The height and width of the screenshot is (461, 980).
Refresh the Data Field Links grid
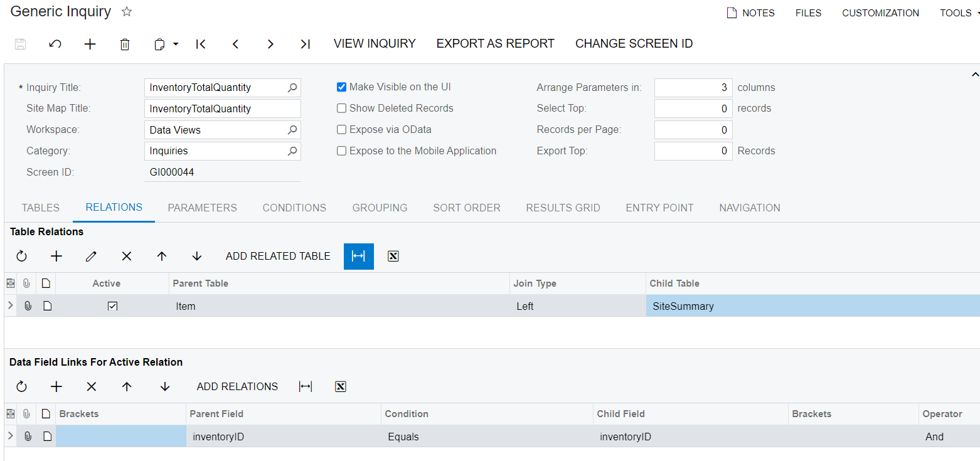point(21,386)
